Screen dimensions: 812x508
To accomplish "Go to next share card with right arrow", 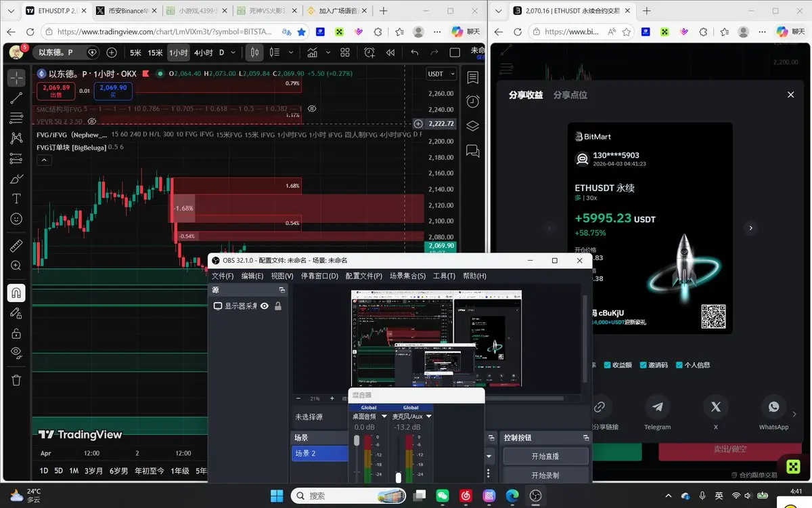I will [x=750, y=228].
